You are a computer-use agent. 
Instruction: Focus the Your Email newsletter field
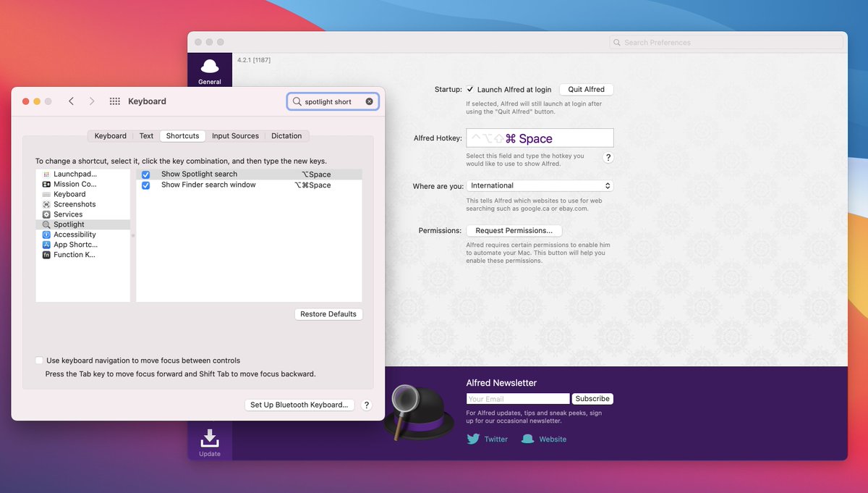tap(518, 399)
